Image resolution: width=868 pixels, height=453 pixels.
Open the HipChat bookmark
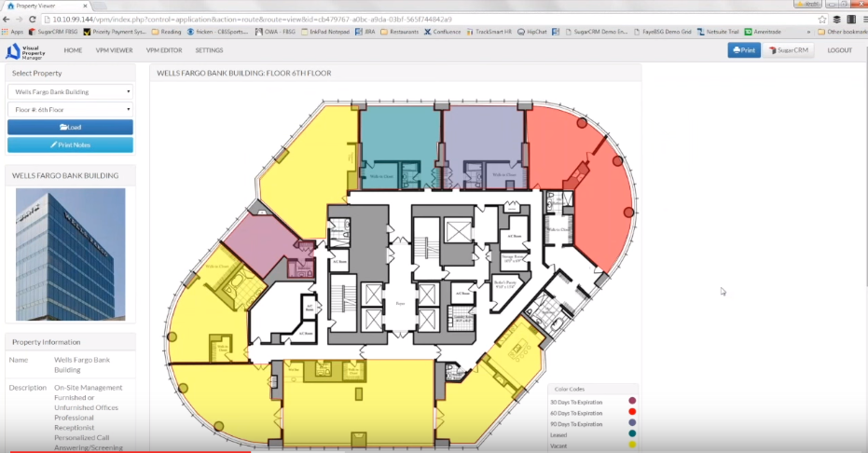tap(532, 32)
